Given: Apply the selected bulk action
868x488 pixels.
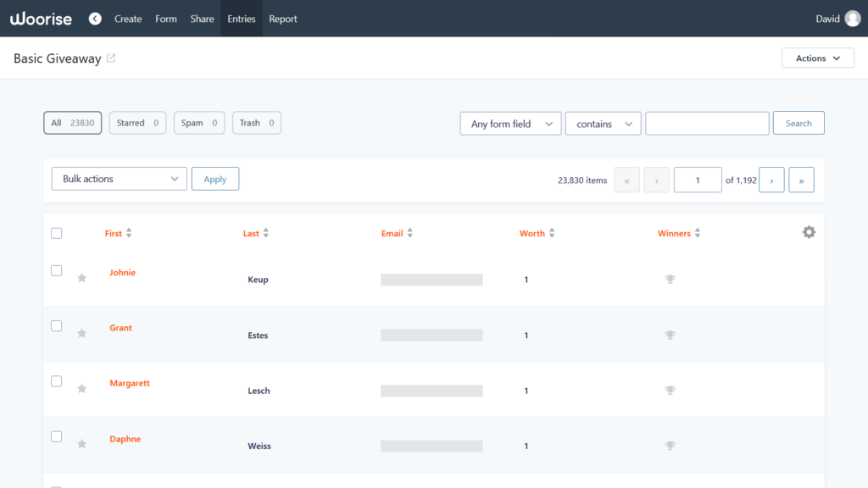Looking at the screenshot, I should [x=214, y=178].
